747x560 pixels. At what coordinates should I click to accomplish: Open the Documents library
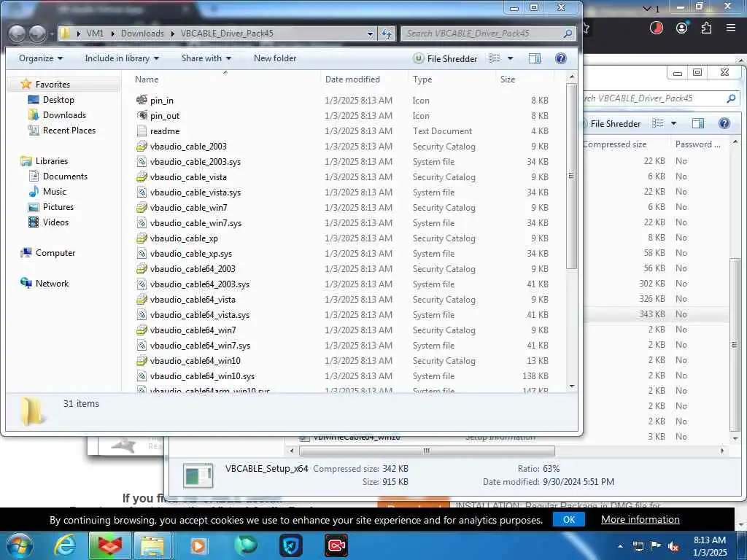click(65, 176)
